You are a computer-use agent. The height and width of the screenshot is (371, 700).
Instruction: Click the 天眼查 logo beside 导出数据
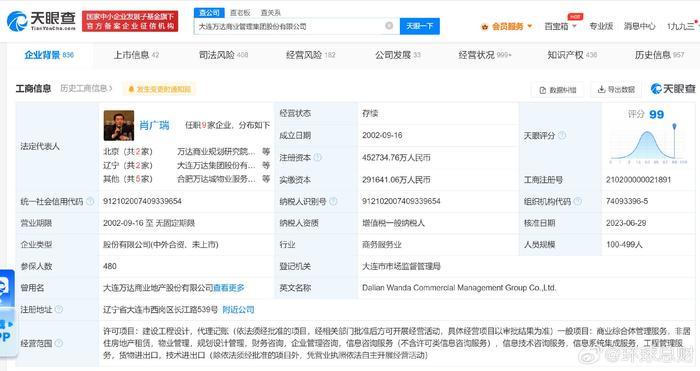click(x=673, y=89)
